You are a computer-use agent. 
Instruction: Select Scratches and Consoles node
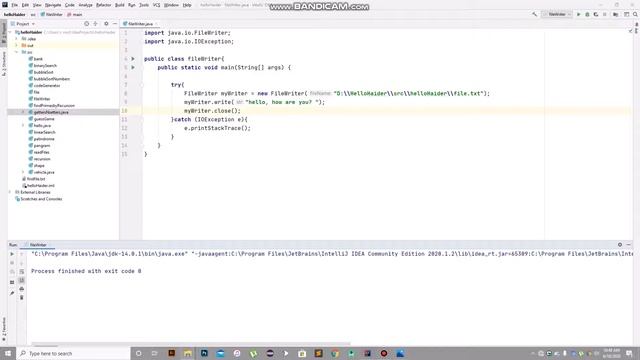(39, 199)
